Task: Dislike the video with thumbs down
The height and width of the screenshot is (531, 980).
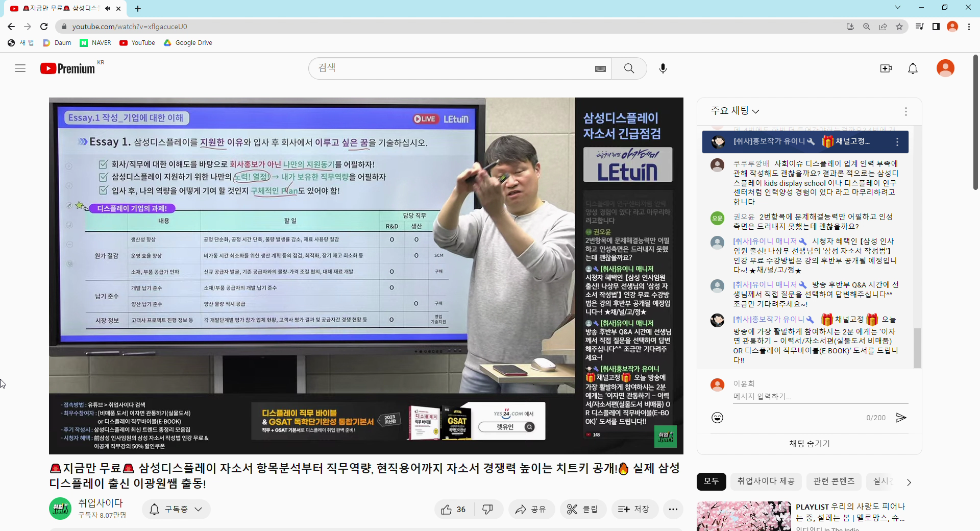Action: (488, 509)
